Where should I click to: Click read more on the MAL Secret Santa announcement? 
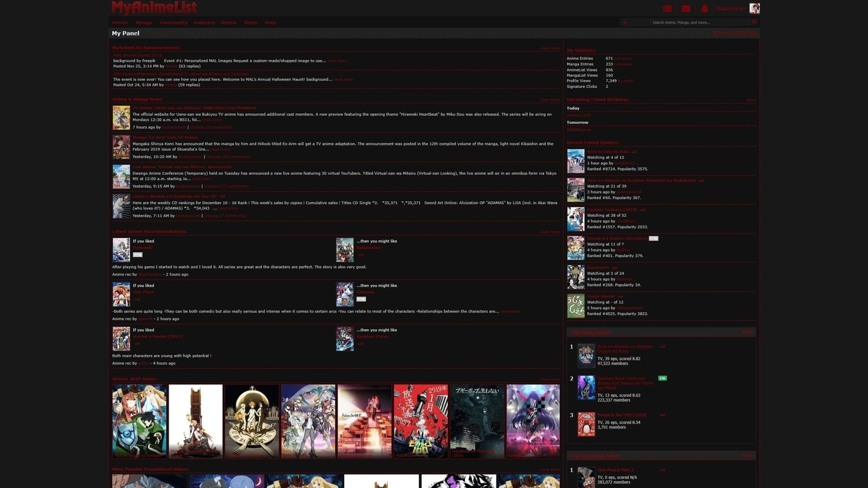338,61
